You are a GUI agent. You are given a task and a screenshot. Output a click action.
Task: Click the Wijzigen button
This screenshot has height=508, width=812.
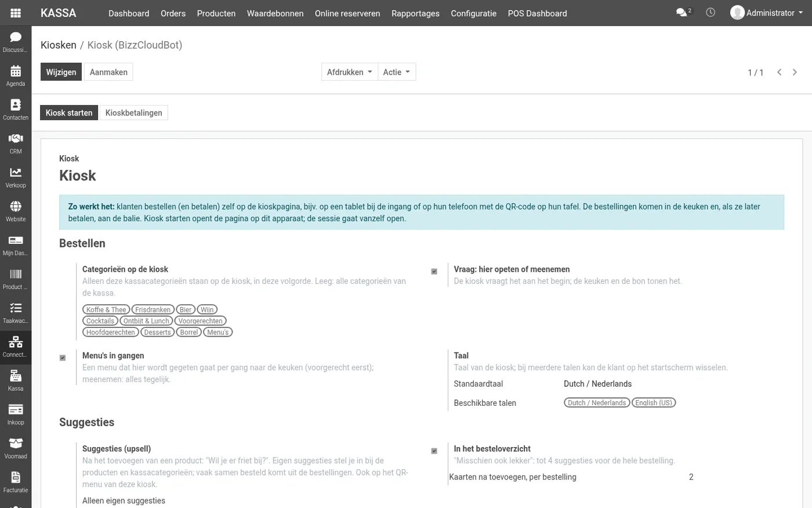pyautogui.click(x=61, y=72)
